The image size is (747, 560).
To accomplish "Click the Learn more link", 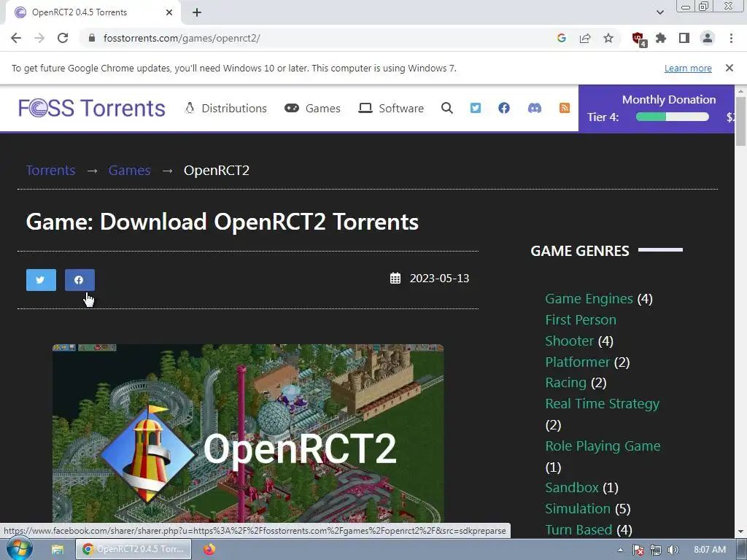I will click(688, 68).
